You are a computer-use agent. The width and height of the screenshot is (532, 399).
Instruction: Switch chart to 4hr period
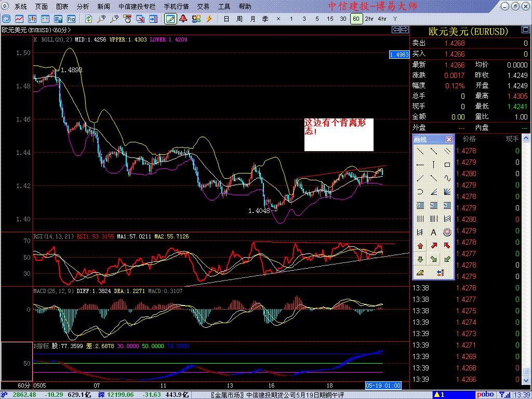(382, 19)
